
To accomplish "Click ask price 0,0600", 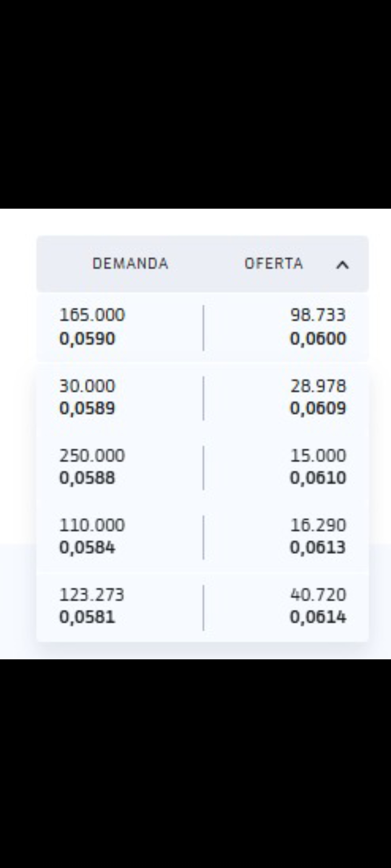I will (318, 339).
